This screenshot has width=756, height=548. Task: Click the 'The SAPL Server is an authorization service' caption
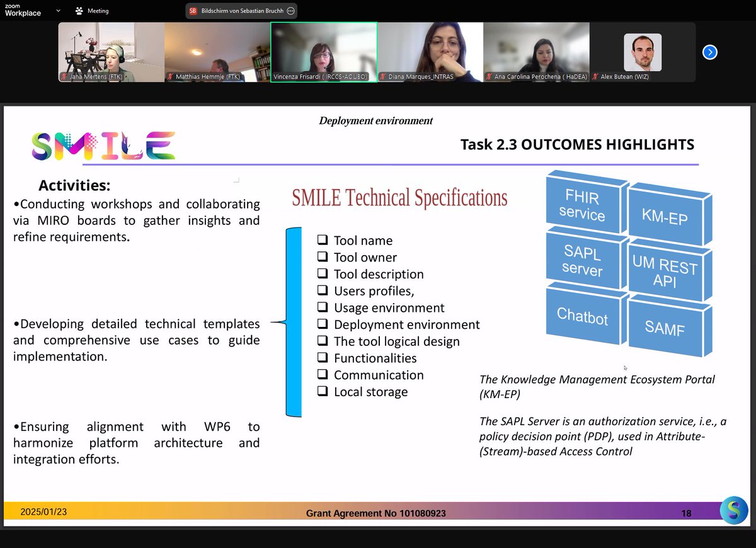click(x=603, y=436)
